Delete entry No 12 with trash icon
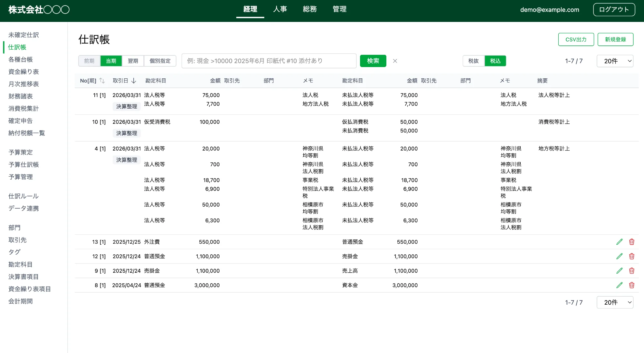644x353 pixels. click(632, 256)
